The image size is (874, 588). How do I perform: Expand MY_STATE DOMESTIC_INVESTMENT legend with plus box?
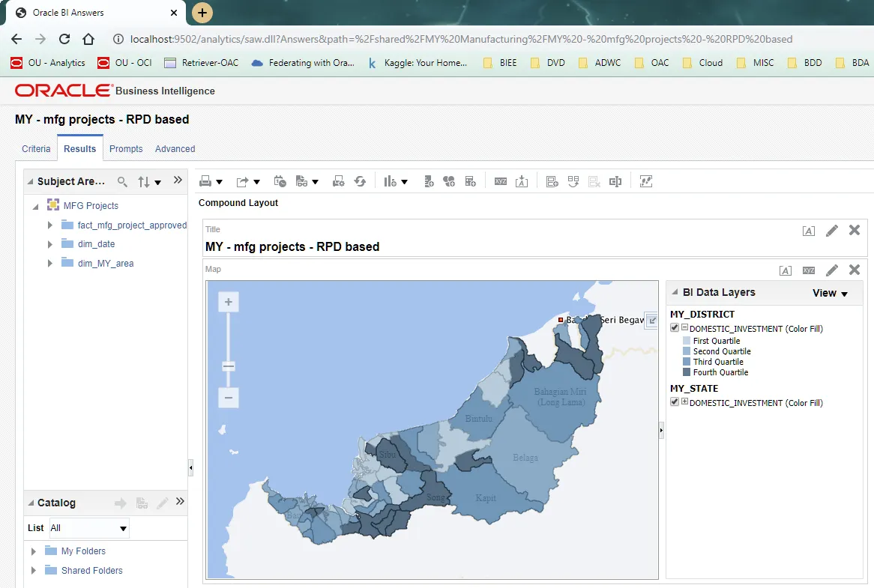coord(684,402)
